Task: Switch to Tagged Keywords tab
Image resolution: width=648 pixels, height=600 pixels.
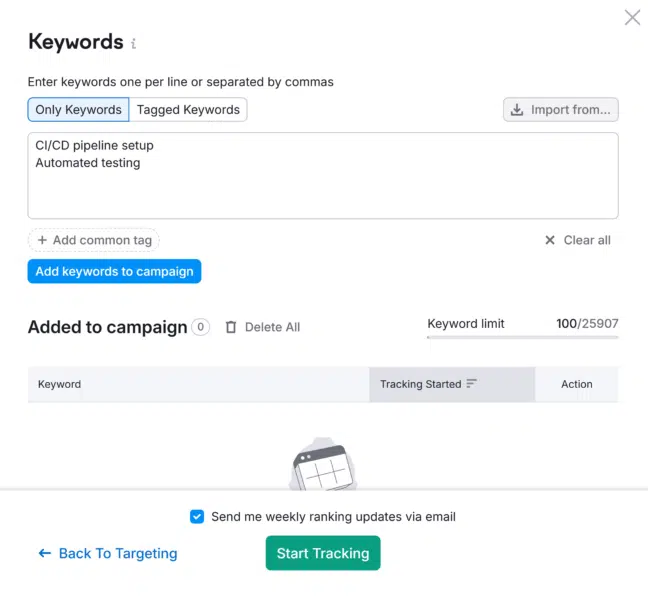Action: [x=188, y=110]
